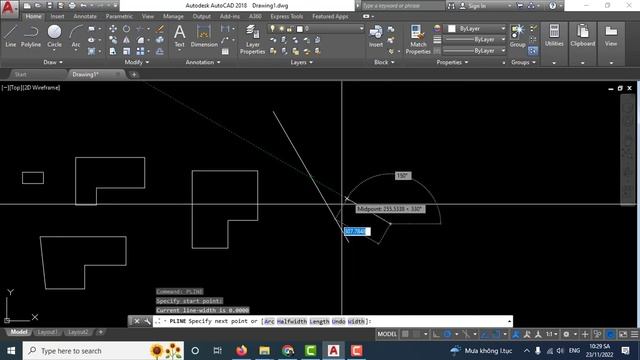Screen dimensions: 640x360
Task: Click the object color swatch in Properties
Action: [x=451, y=29]
